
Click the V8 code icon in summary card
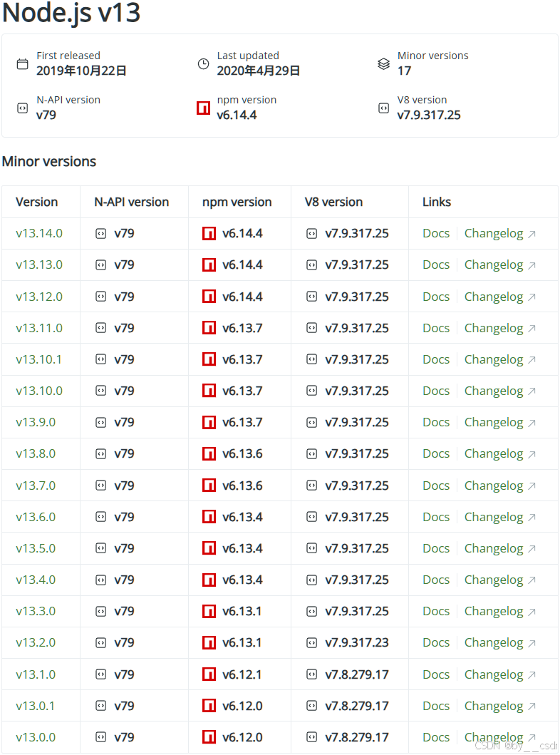coord(383,108)
